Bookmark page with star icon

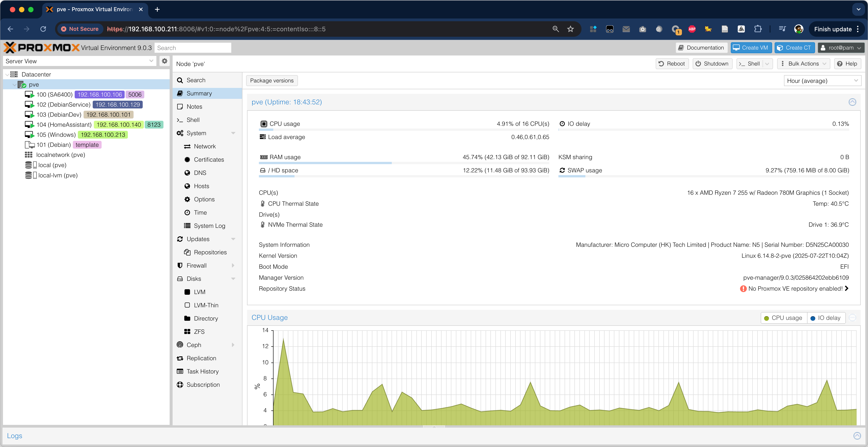(571, 29)
